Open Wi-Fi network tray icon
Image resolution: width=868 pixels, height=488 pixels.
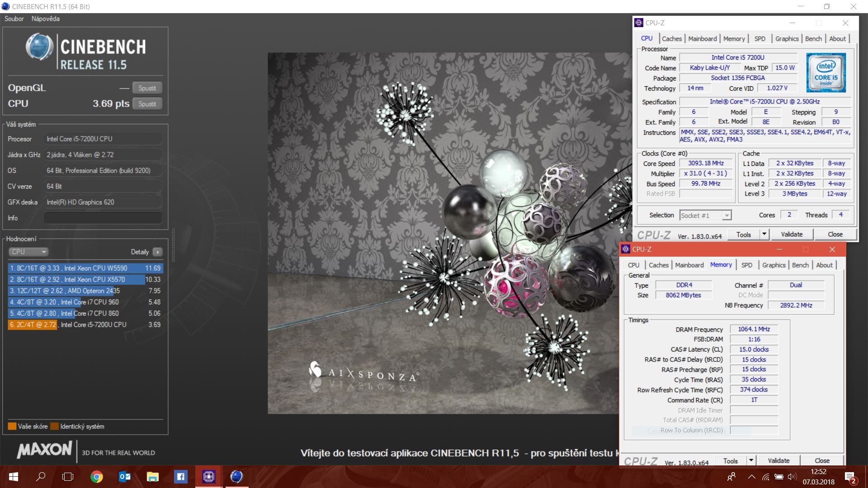pyautogui.click(x=765, y=477)
